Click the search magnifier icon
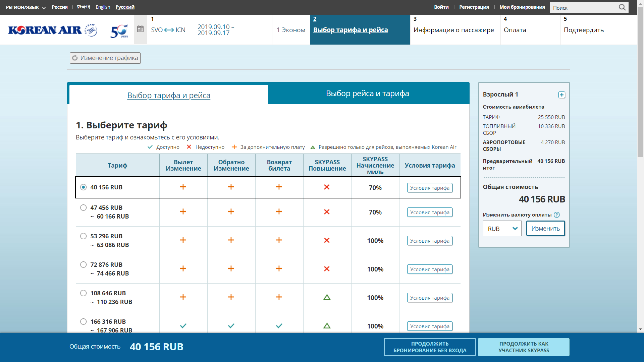The height and width of the screenshot is (362, 644). coord(622,7)
